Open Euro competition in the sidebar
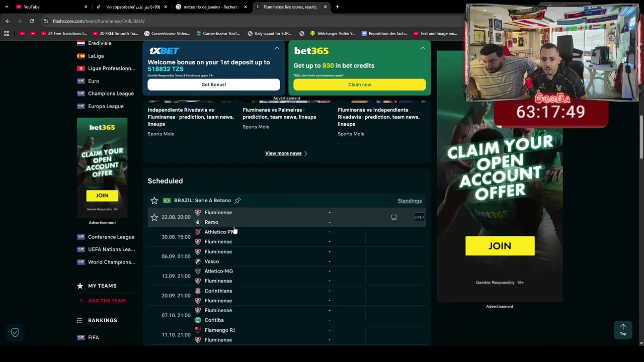Screen dimensions: 644x362 point(93,81)
